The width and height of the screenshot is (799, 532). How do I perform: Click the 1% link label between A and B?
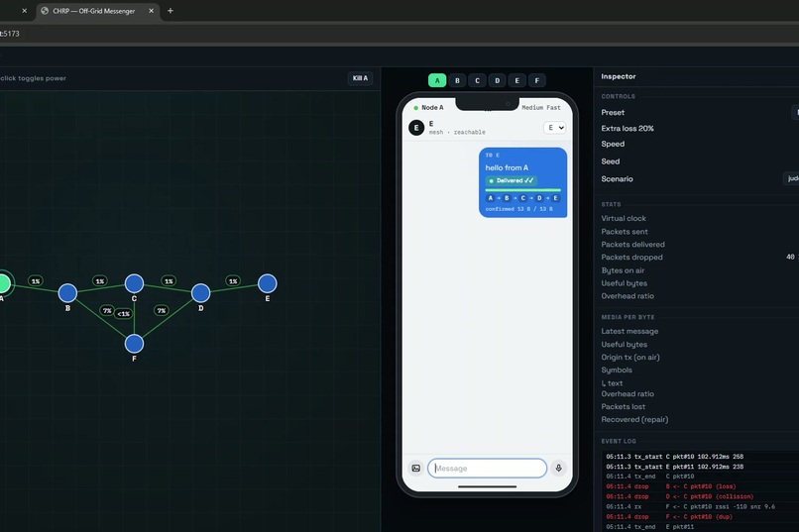36,281
